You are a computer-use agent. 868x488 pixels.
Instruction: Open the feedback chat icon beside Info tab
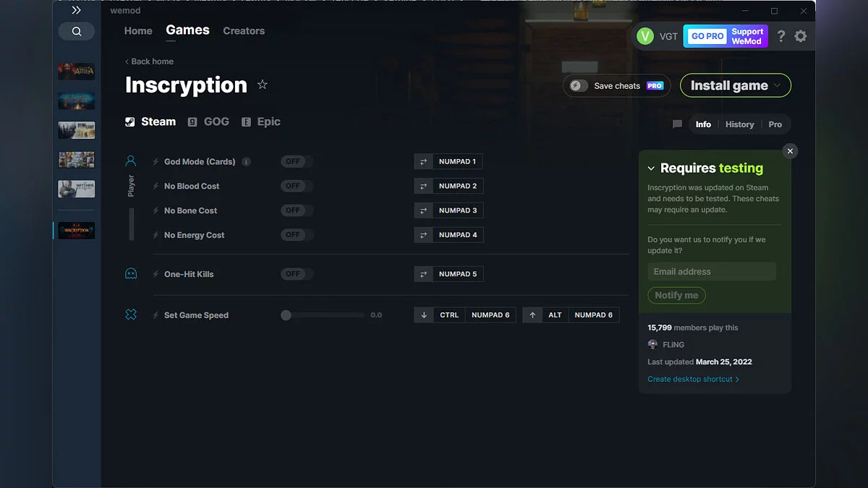(x=677, y=124)
